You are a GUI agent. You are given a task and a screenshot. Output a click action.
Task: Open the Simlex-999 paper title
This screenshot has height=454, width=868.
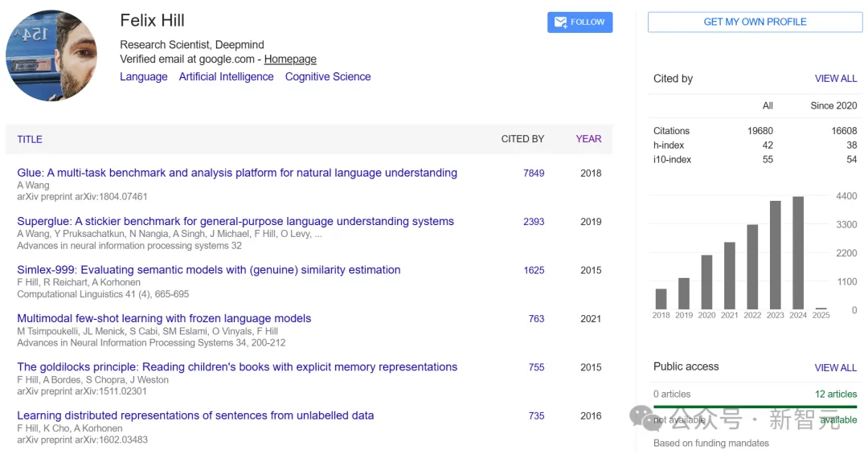(209, 270)
